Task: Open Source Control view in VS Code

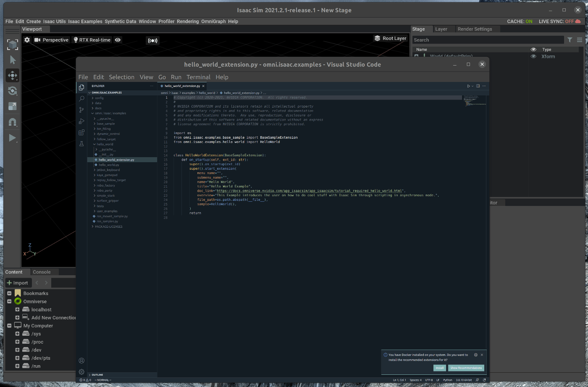Action: pyautogui.click(x=81, y=110)
